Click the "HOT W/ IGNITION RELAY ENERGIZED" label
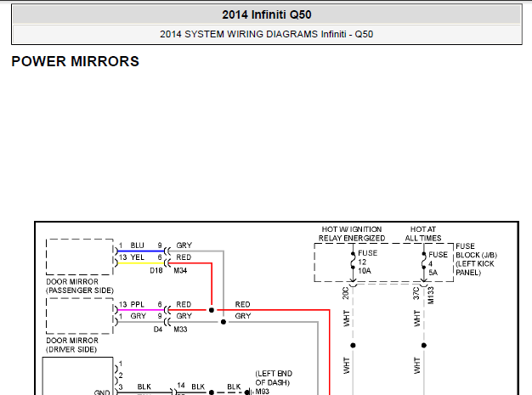Screen dimensions: 532x395 point(352,234)
